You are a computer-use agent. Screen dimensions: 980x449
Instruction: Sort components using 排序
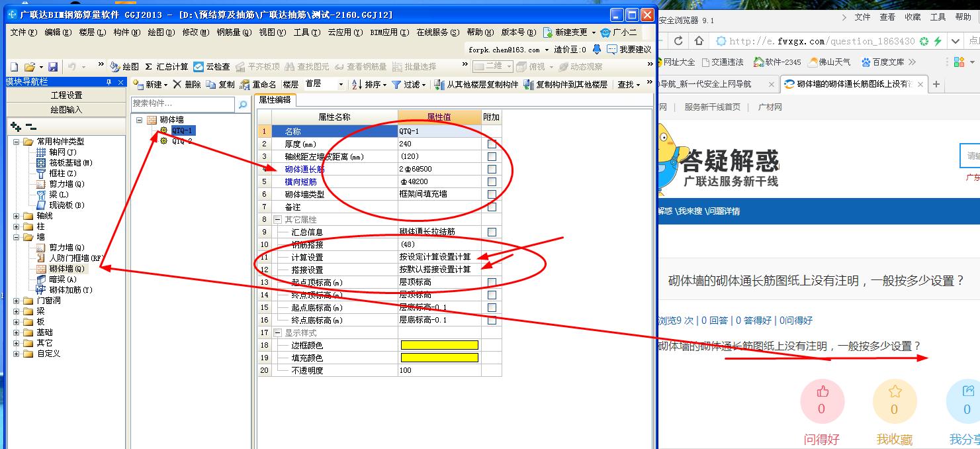point(369,85)
